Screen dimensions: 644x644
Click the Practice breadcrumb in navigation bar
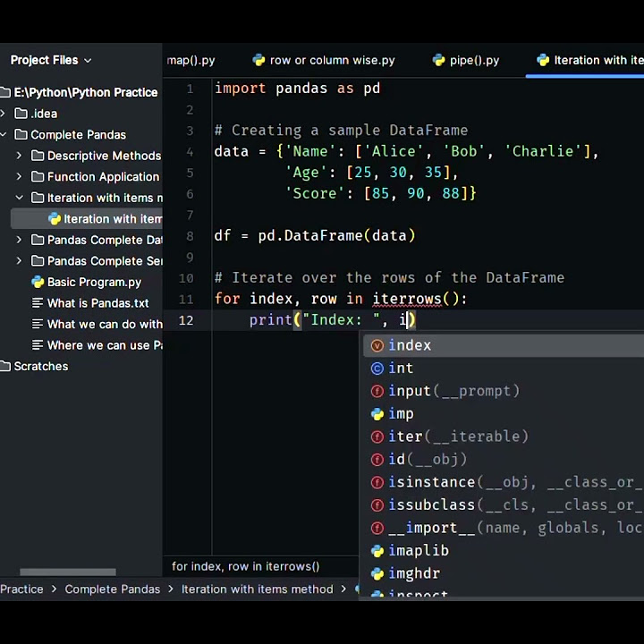point(21,589)
